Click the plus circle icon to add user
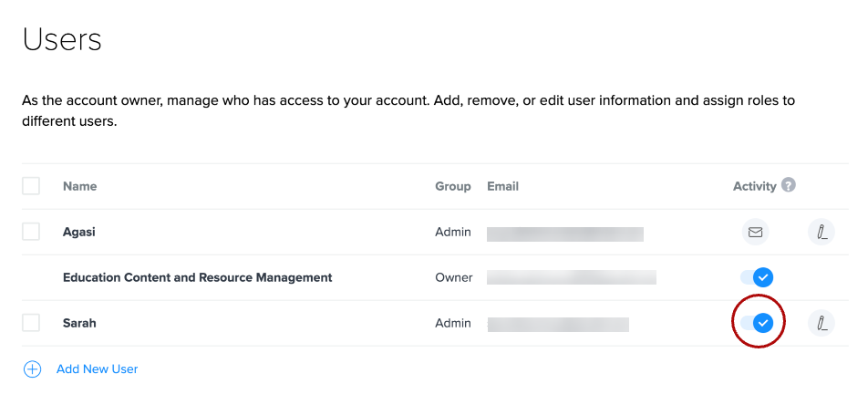868x405 pixels. pyautogui.click(x=32, y=369)
